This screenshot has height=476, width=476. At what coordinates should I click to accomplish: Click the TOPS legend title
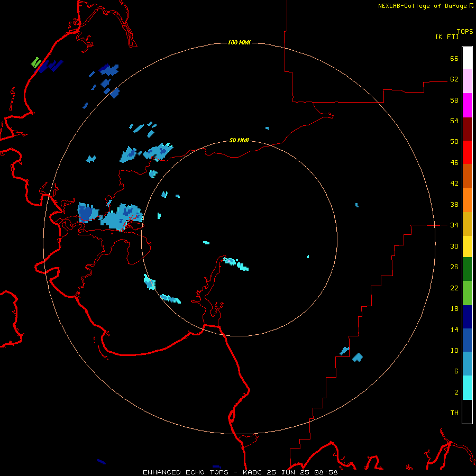click(465, 31)
